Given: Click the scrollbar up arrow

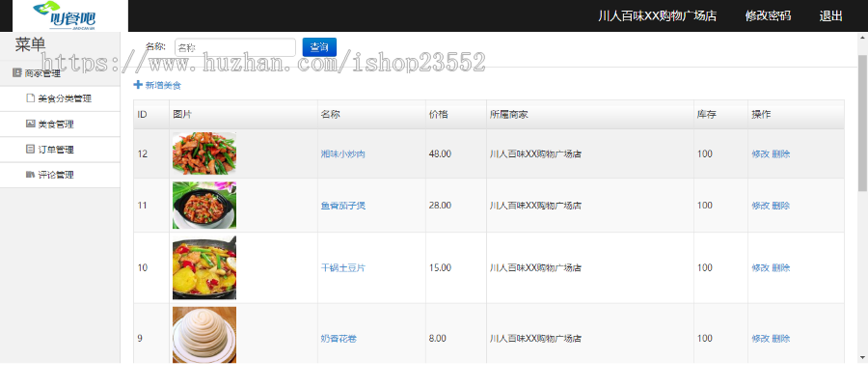Looking at the screenshot, I should click(862, 38).
